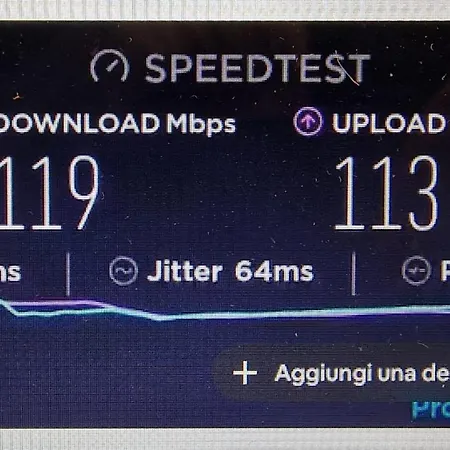The width and height of the screenshot is (450, 450).
Task: Select the Jitter 64ms reading
Action: [x=231, y=271]
